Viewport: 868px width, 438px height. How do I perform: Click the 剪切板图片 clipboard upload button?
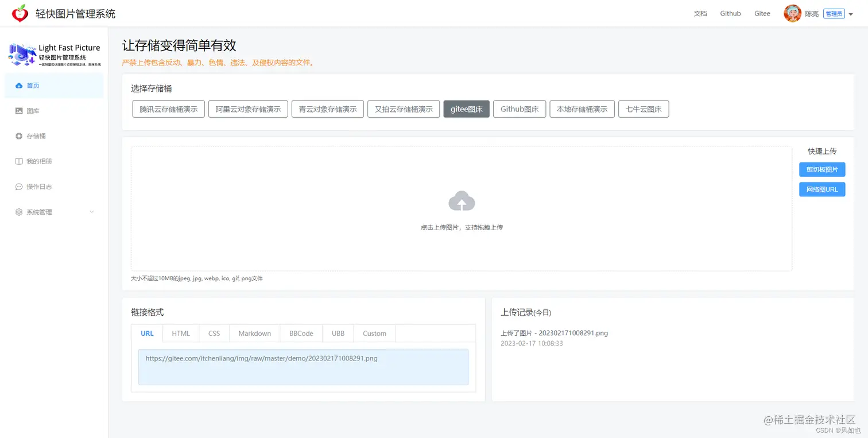click(x=822, y=169)
